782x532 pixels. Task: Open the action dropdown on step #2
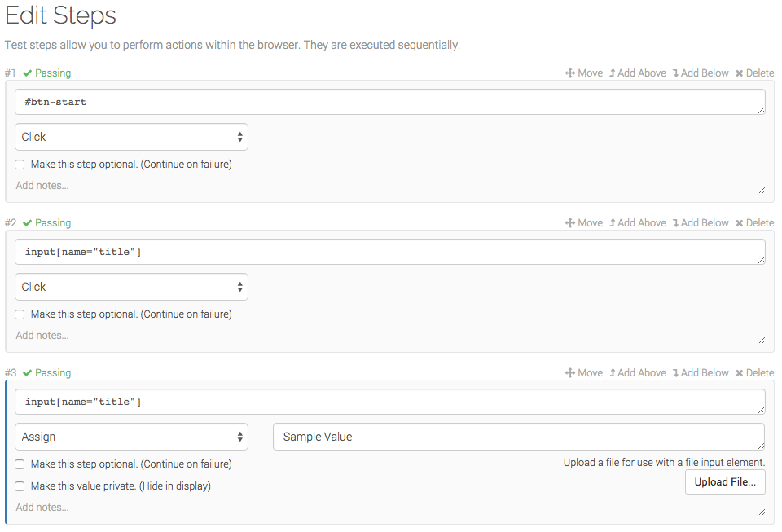coord(131,287)
